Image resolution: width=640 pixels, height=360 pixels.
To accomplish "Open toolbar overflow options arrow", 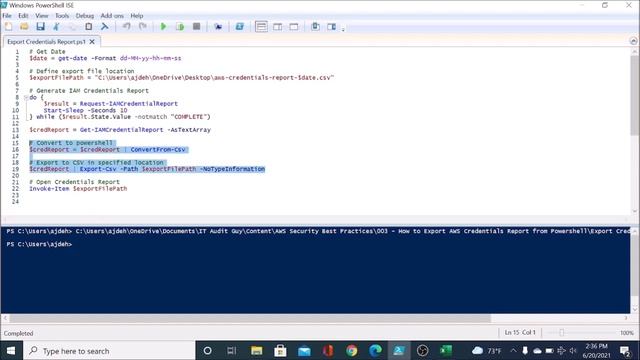I will tap(343, 29).
